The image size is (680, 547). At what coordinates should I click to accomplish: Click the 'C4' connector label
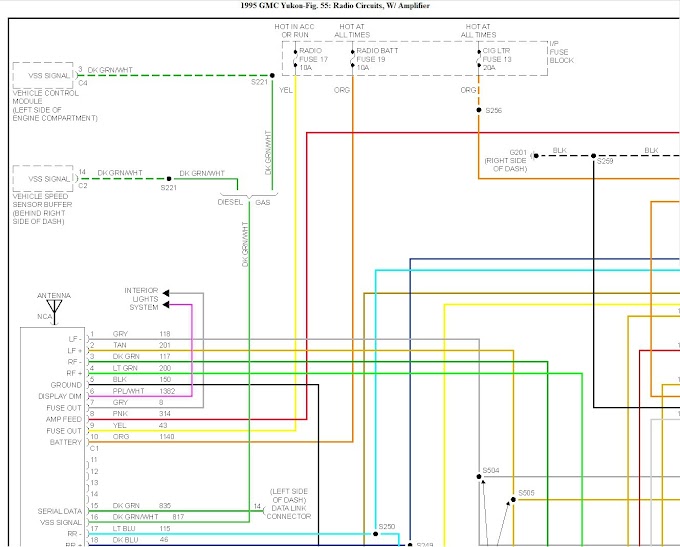click(82, 83)
